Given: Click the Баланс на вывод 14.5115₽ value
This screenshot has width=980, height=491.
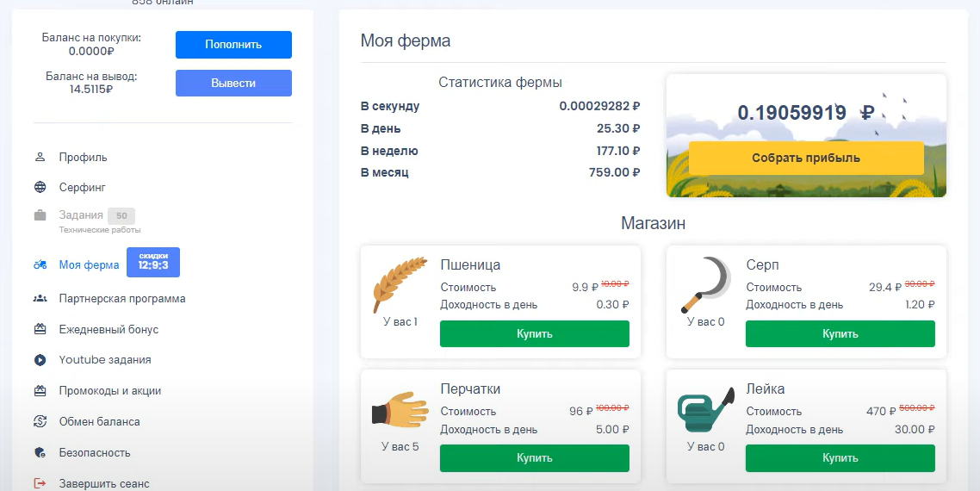Looking at the screenshot, I should coord(91,89).
